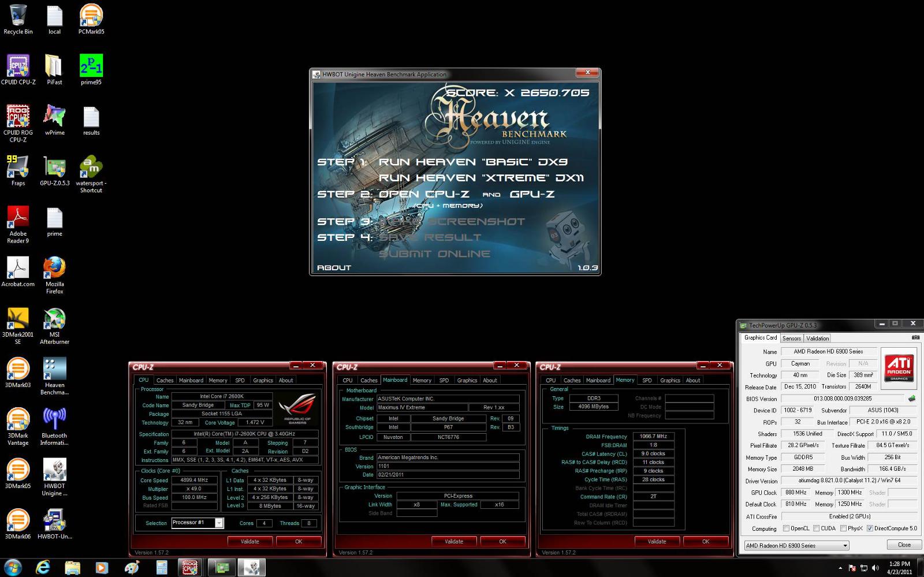Open Graphics tab in the Mainboard window

click(467, 380)
